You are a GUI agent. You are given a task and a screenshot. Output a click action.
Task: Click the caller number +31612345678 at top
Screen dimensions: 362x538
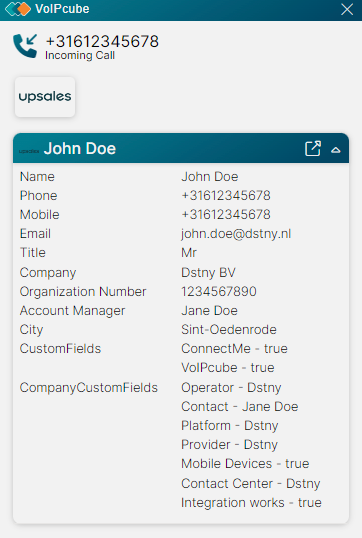pos(102,42)
